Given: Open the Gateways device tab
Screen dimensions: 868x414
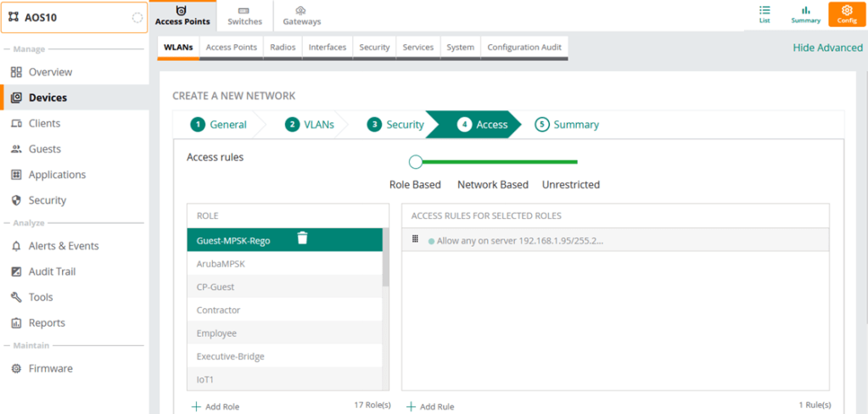Looking at the screenshot, I should [x=301, y=14].
